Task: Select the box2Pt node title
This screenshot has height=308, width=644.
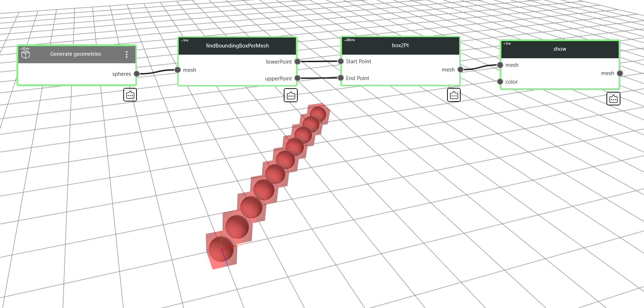Action: click(x=400, y=45)
